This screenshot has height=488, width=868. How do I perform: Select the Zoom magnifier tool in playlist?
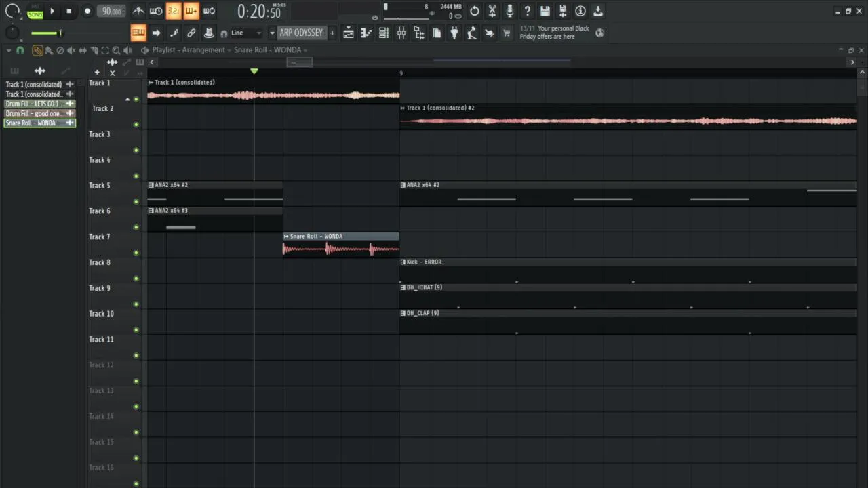click(116, 50)
